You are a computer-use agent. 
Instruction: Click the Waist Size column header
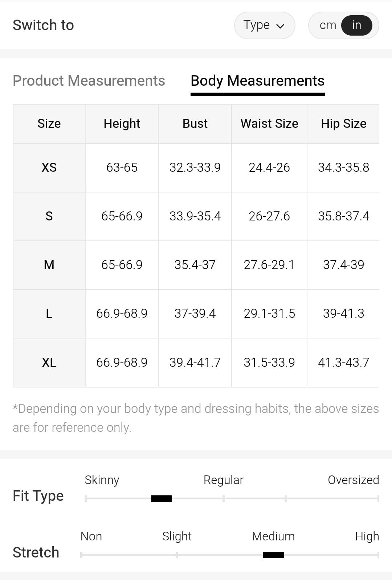[269, 123]
